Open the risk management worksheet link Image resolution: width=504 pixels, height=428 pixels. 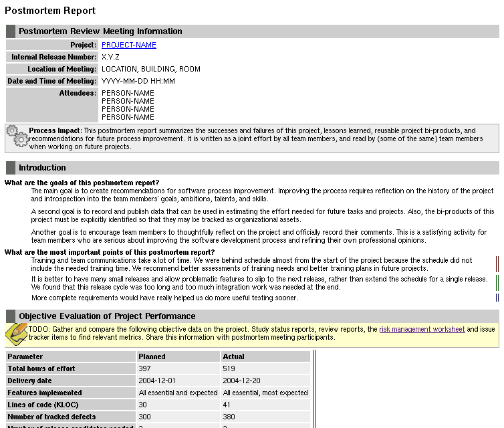(x=422, y=329)
